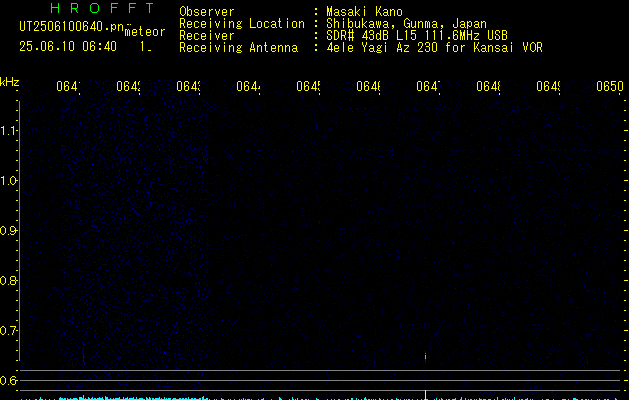Click the 0650 time axis label
Viewport: 629px width, 400px height.
[x=610, y=86]
